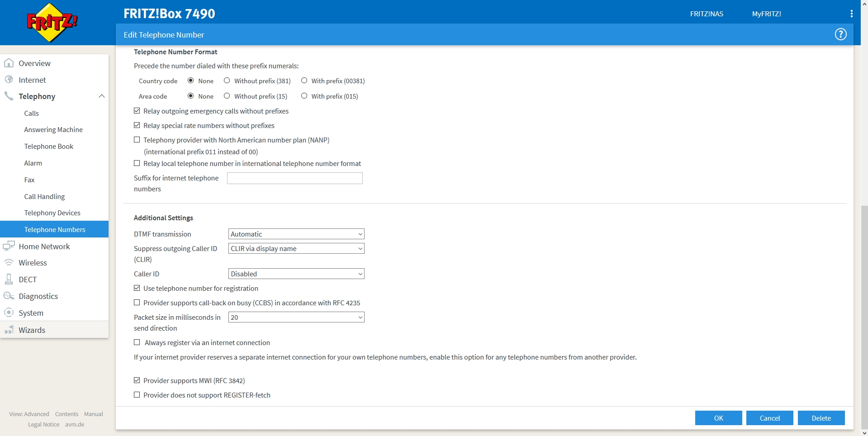The image size is (868, 436).
Task: Click the Wizards icon
Action: [x=9, y=330]
